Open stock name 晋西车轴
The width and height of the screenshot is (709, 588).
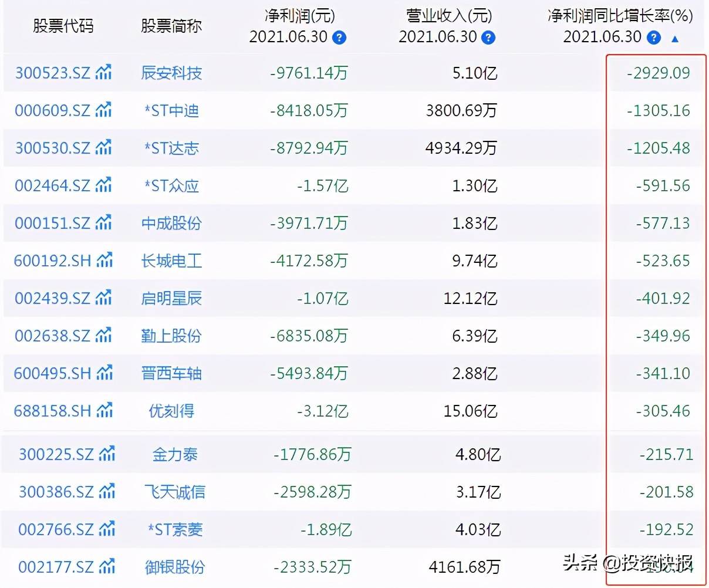pyautogui.click(x=171, y=373)
